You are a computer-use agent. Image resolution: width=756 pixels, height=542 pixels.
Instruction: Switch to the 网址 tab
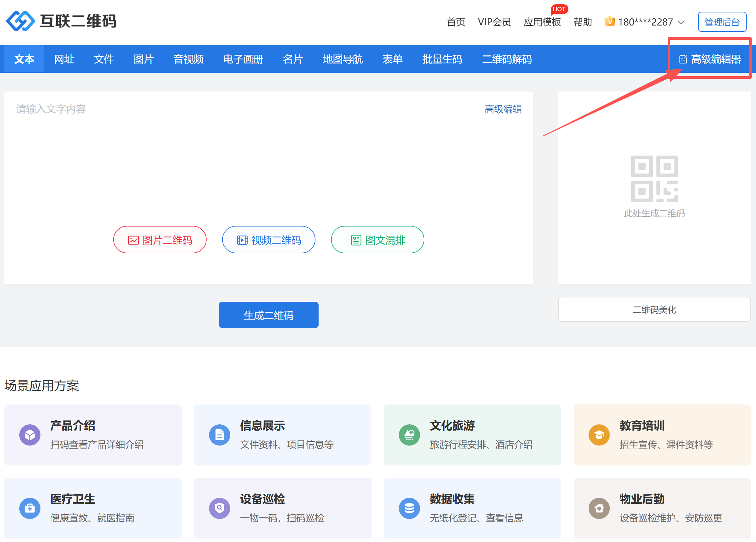[x=64, y=59]
